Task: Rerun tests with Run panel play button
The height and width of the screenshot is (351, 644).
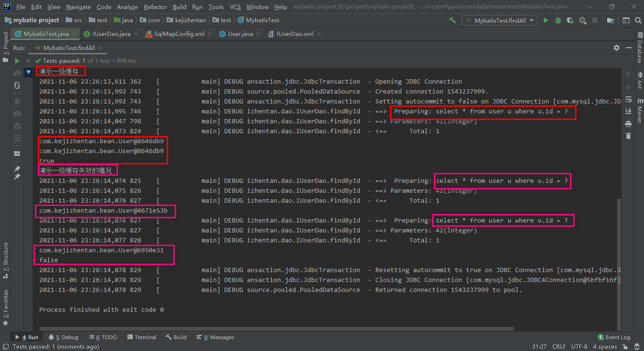Action: 17,61
